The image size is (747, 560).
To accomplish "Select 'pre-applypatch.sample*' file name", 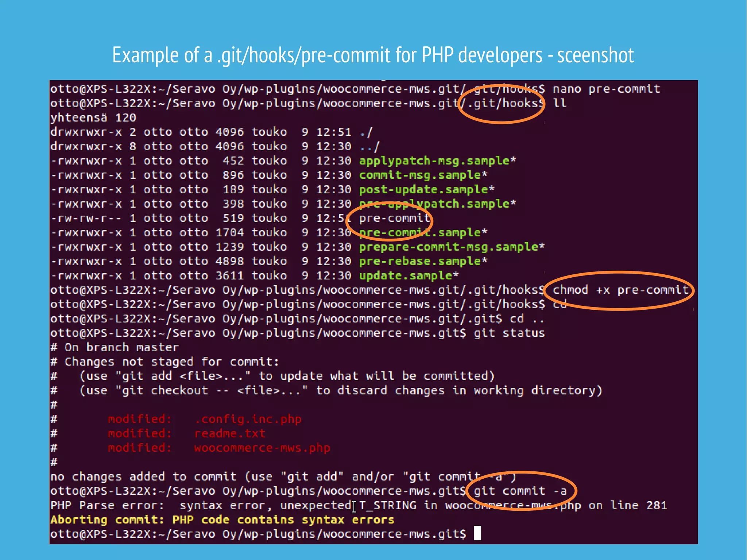I will point(437,204).
